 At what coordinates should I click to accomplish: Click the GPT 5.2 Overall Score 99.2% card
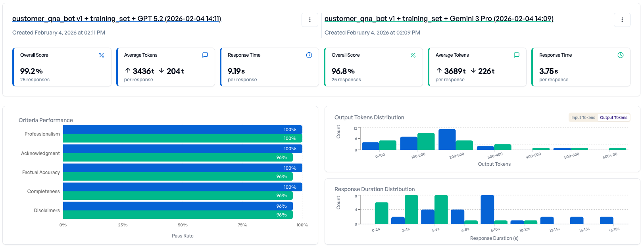[62, 67]
